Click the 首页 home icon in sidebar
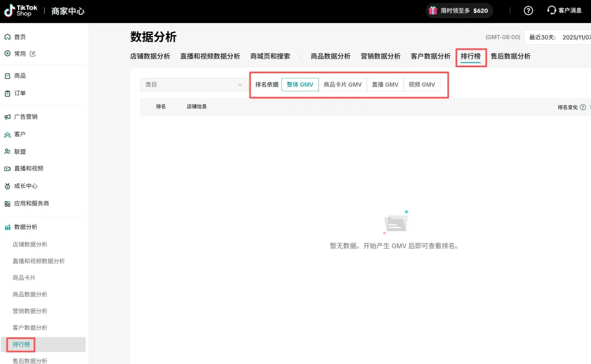 point(7,37)
